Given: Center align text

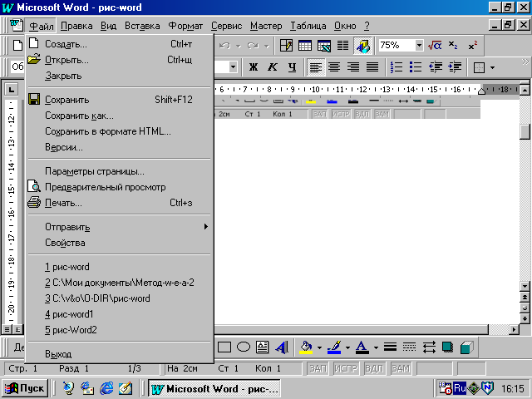Looking at the screenshot, I should point(334,67).
